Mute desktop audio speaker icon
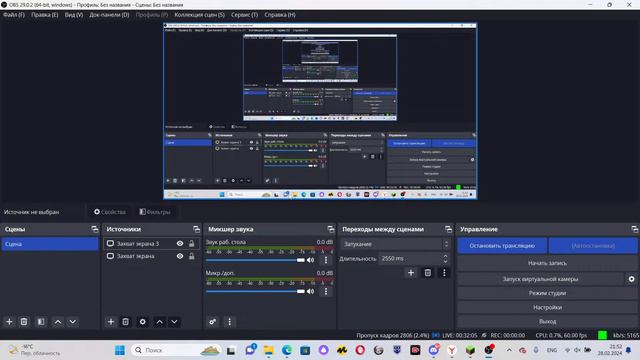 pyautogui.click(x=311, y=260)
